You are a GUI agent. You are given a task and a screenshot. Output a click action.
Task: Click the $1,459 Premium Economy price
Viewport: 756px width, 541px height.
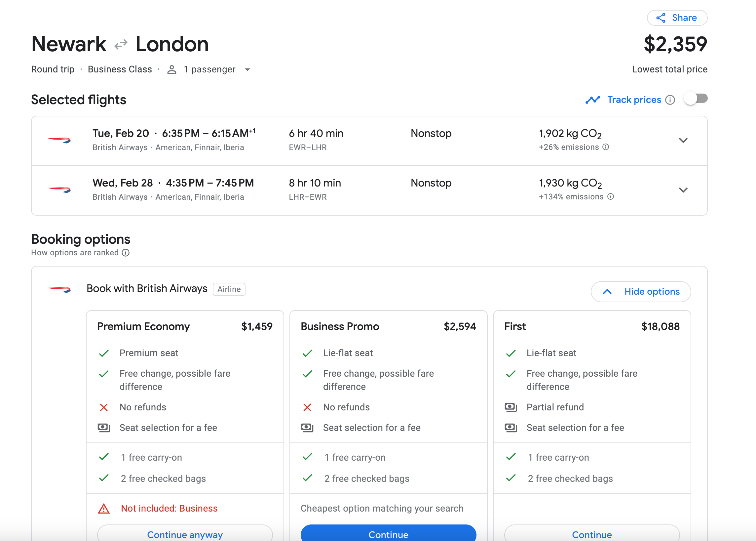pyautogui.click(x=257, y=326)
